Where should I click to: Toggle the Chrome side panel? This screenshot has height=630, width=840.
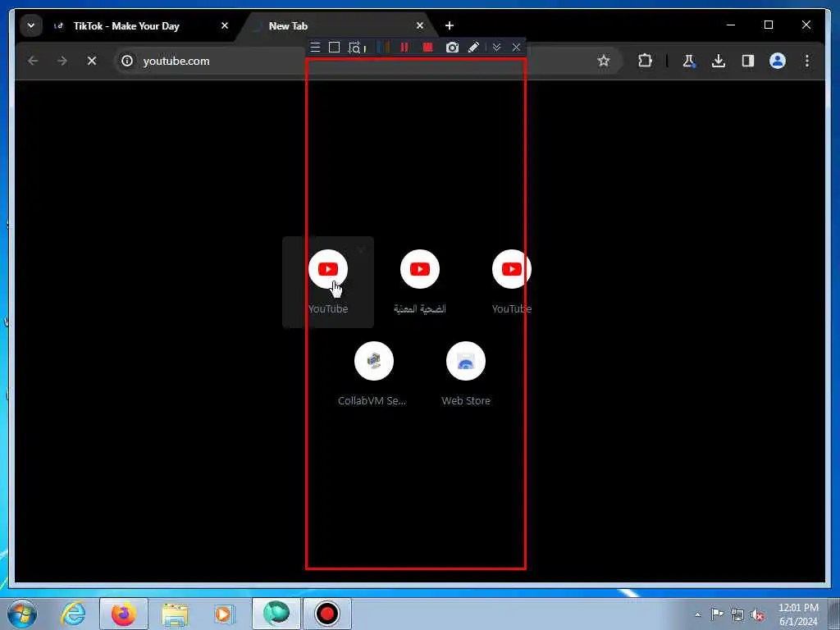pyautogui.click(x=748, y=61)
